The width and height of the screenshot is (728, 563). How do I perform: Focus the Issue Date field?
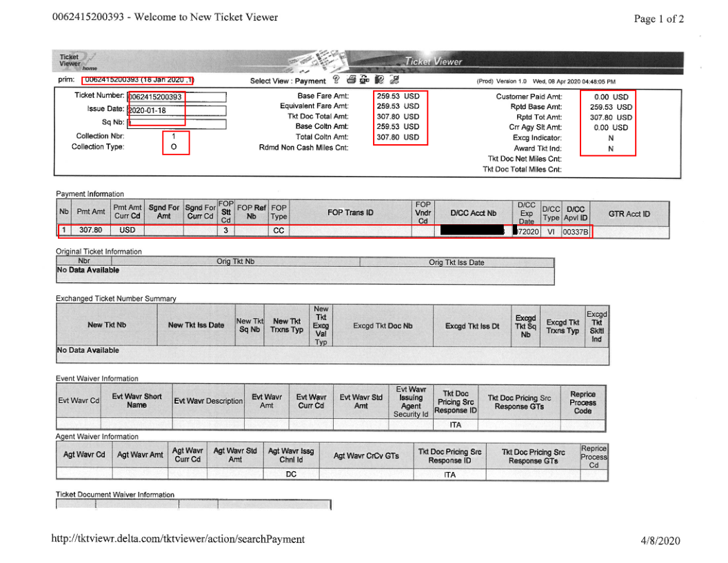coord(177,110)
